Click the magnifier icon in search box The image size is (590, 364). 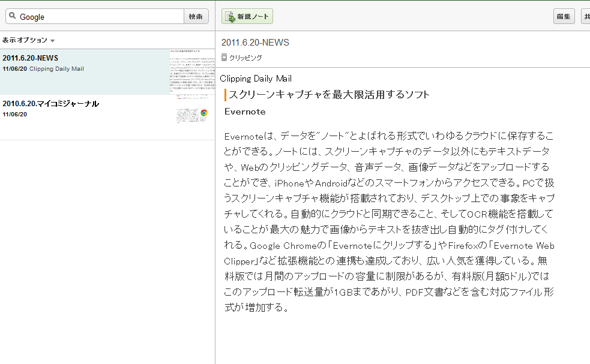click(x=13, y=16)
